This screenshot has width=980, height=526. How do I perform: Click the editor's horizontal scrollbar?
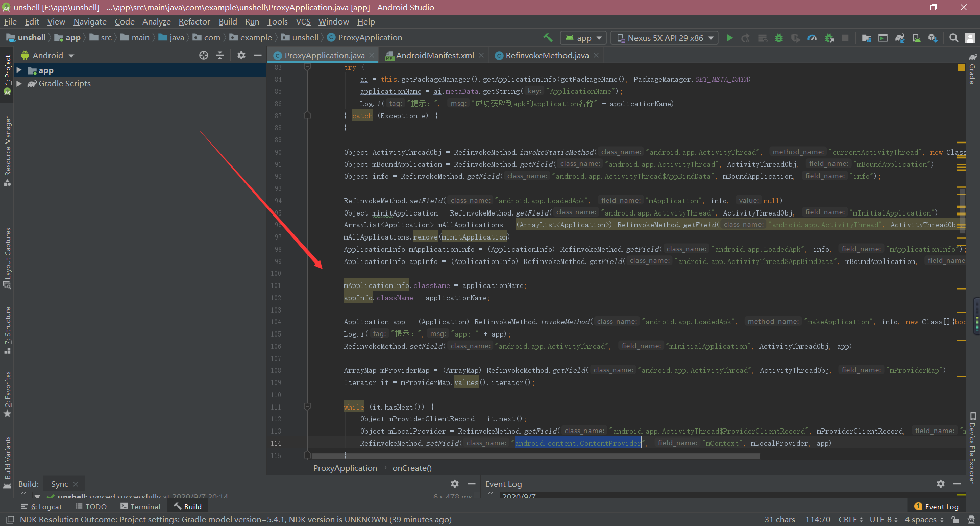[x=536, y=456]
